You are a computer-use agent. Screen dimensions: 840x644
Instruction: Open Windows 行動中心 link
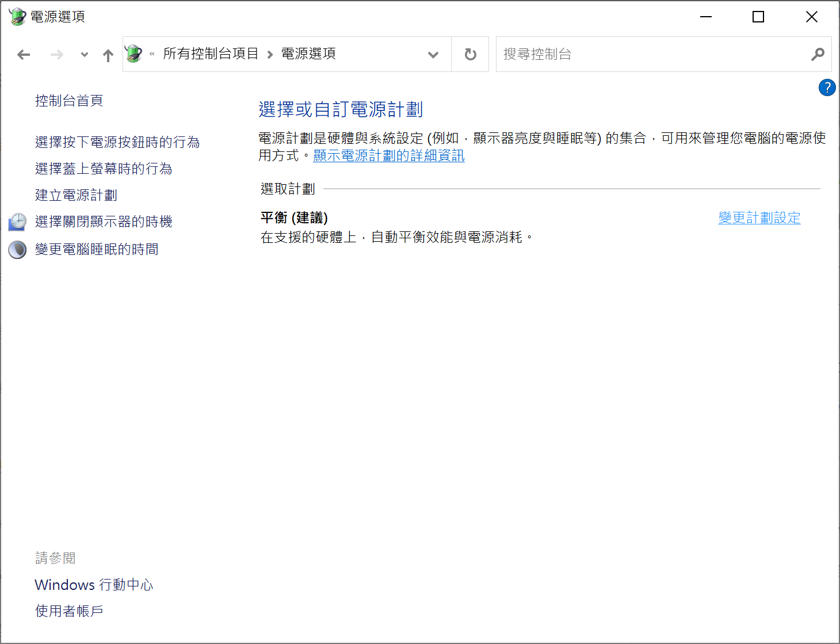94,585
